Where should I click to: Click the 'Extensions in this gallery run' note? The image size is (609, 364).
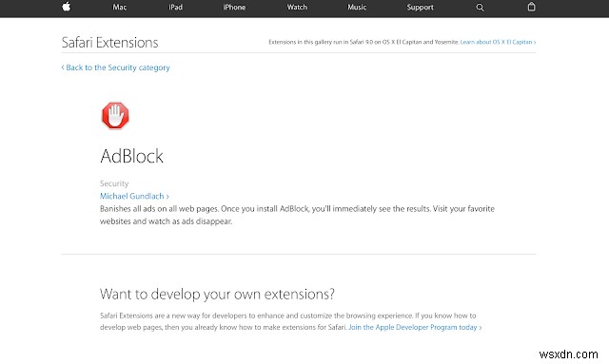pyautogui.click(x=363, y=42)
